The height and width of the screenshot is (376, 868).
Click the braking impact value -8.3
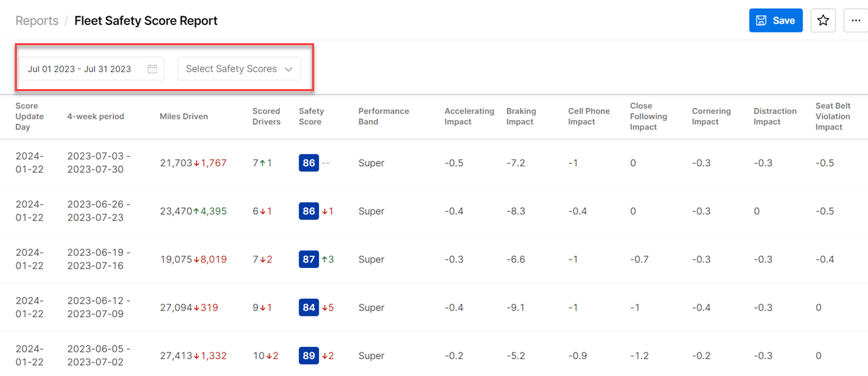pos(515,211)
